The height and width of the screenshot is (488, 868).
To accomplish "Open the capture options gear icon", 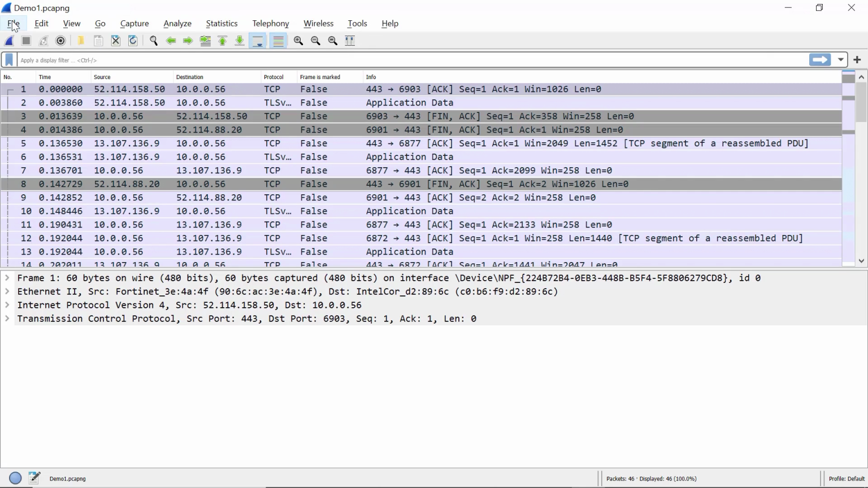I will pos(61,41).
